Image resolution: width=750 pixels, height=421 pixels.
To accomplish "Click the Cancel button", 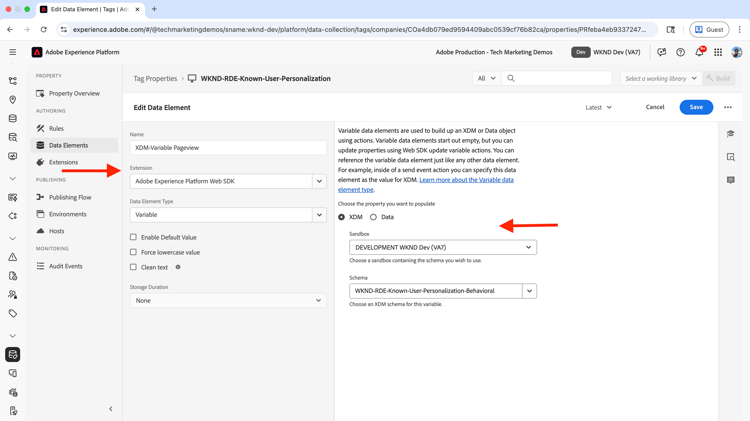I will point(655,107).
